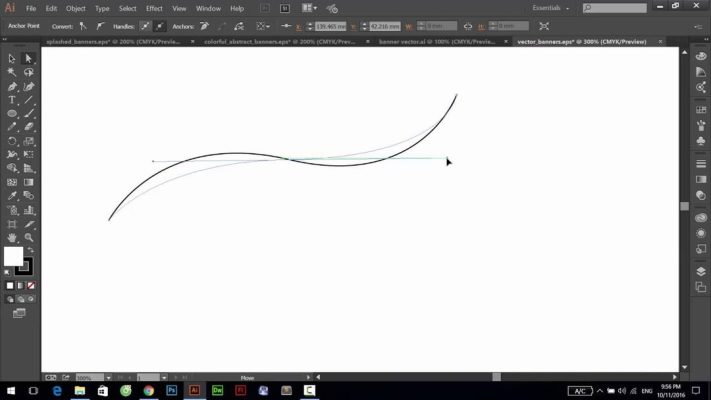
Task: Select the Type tool
Action: [12, 100]
